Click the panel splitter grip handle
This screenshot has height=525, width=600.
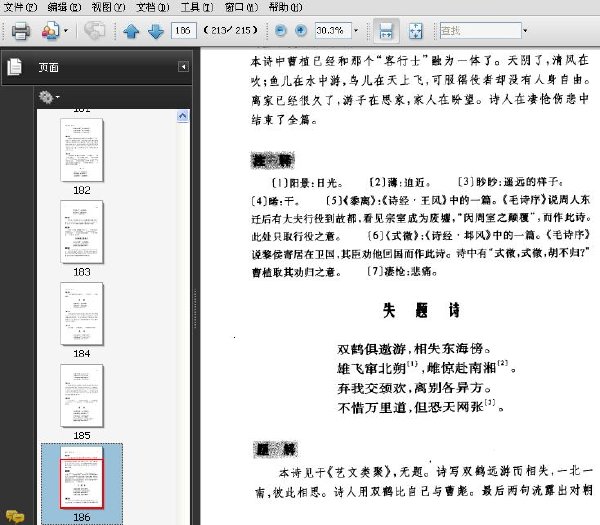(195, 308)
